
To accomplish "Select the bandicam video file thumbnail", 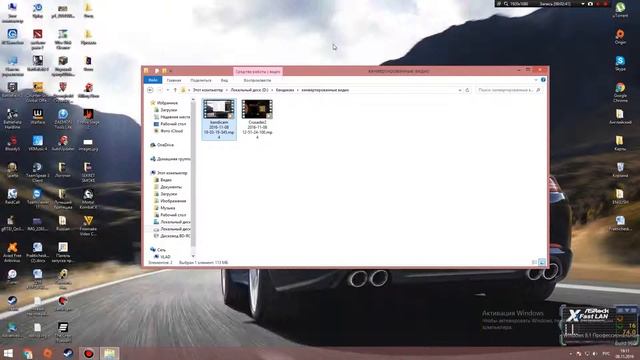I will click(x=219, y=109).
